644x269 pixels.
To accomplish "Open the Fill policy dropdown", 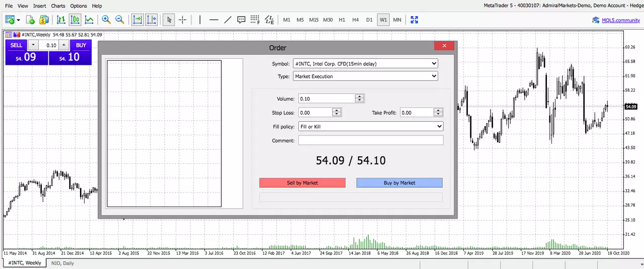I will [x=371, y=127].
